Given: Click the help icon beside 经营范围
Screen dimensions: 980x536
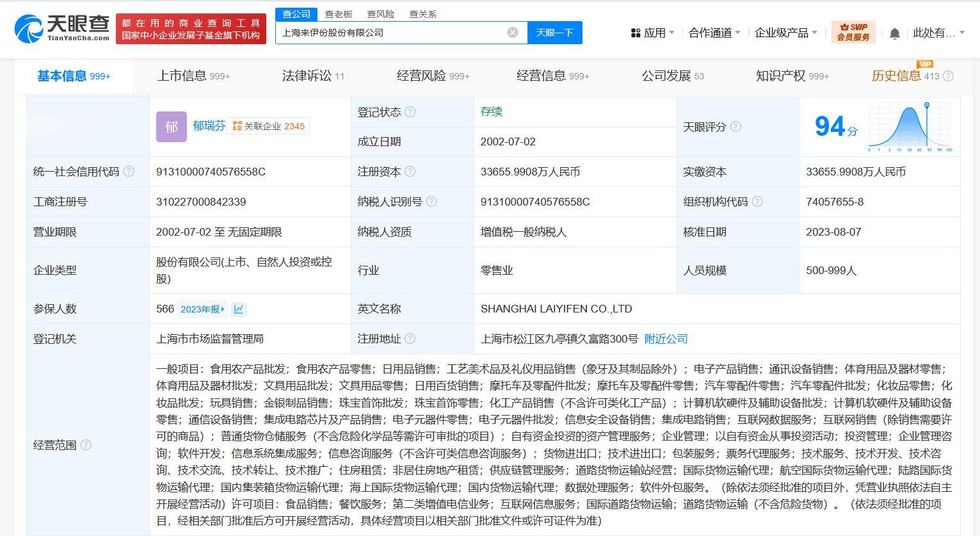Looking at the screenshot, I should click(86, 445).
